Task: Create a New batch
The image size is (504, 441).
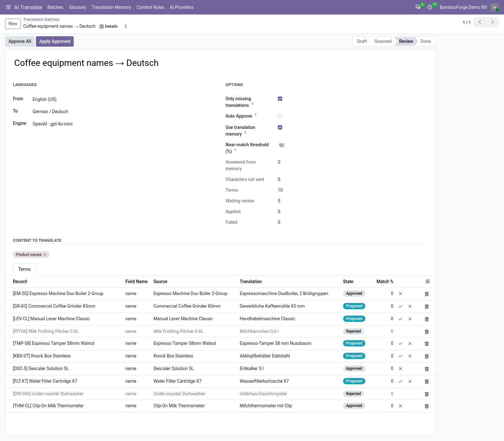Action: [x=13, y=24]
